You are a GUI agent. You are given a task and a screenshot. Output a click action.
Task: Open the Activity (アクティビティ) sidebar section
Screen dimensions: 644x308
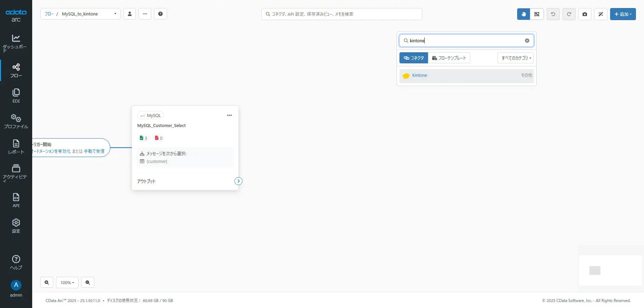pyautogui.click(x=16, y=173)
